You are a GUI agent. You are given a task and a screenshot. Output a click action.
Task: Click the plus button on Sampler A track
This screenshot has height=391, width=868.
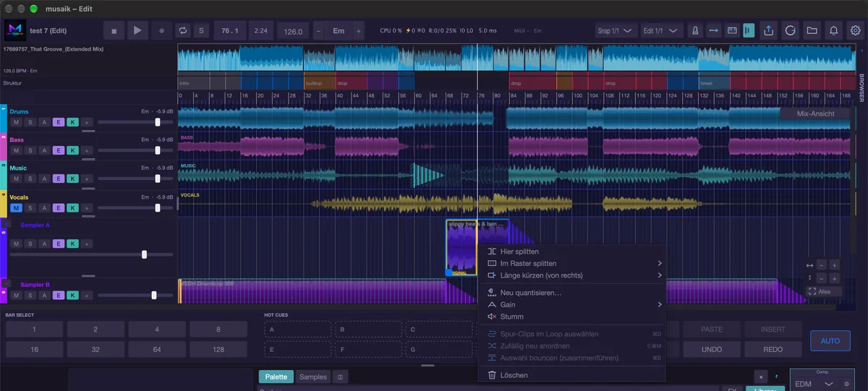click(x=86, y=244)
